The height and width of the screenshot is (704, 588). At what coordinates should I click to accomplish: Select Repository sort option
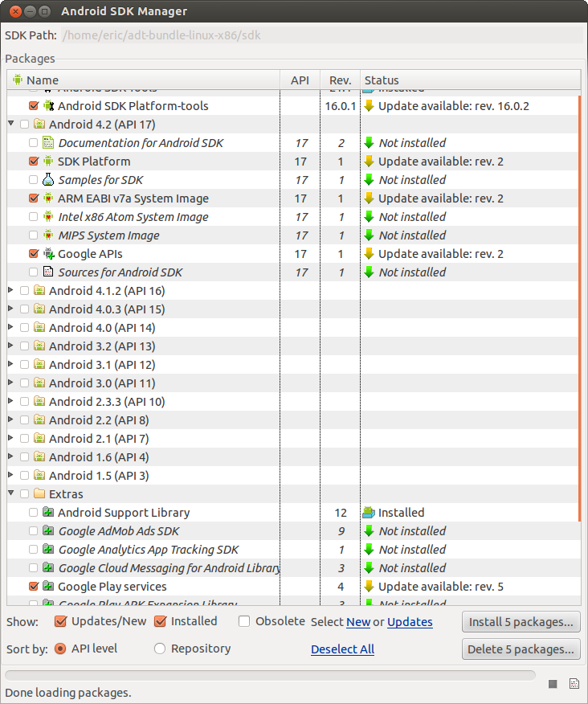[x=160, y=649]
